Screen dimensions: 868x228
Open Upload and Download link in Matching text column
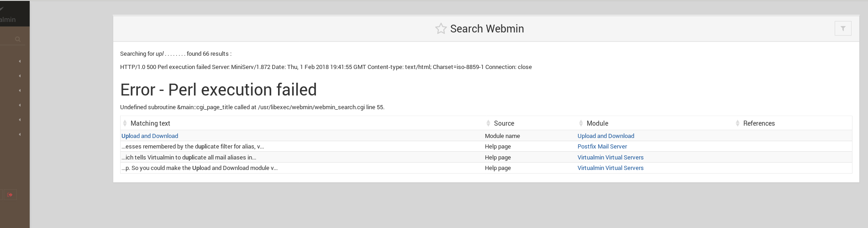(150, 136)
